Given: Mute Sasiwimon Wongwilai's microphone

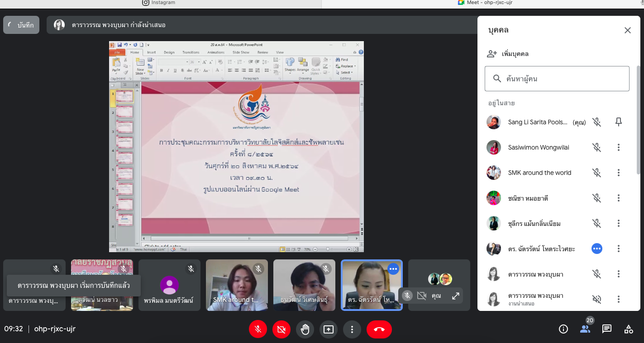Looking at the screenshot, I should [597, 147].
